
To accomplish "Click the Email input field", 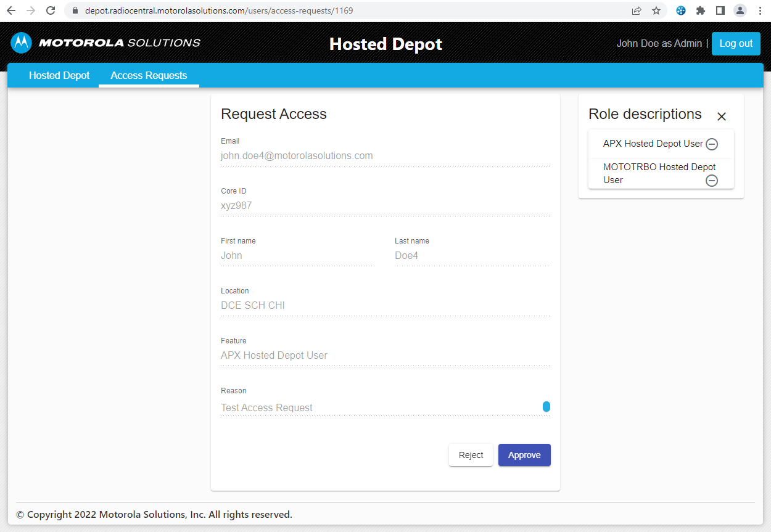I will pyautogui.click(x=384, y=156).
